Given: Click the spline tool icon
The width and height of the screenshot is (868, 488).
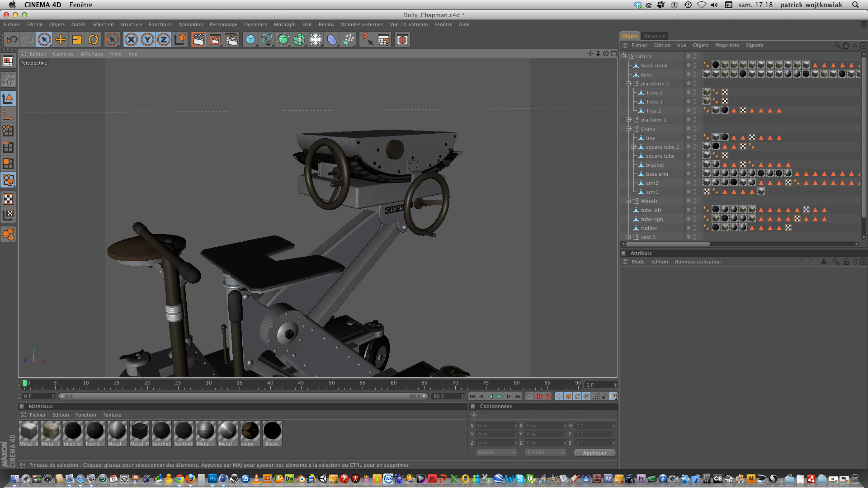Looking at the screenshot, I should [x=267, y=40].
